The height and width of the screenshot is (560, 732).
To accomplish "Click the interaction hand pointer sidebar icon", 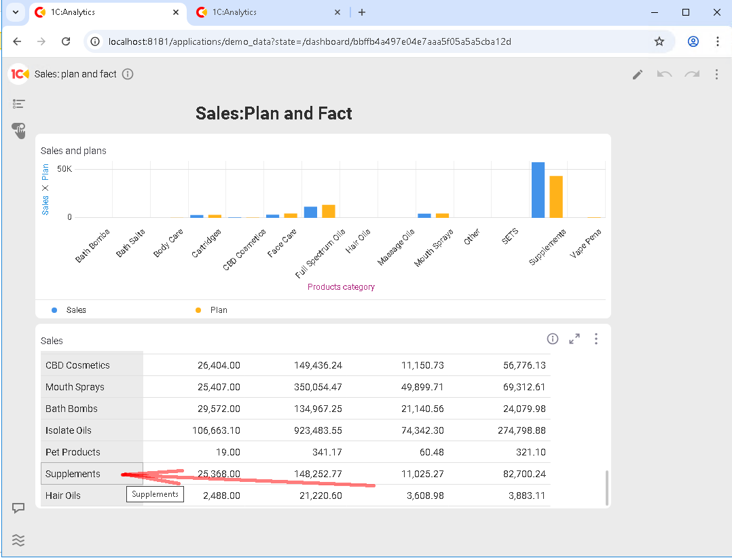I will (x=18, y=130).
